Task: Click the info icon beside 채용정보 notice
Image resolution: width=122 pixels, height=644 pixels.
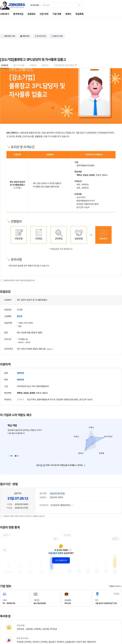Action: (2, 280)
